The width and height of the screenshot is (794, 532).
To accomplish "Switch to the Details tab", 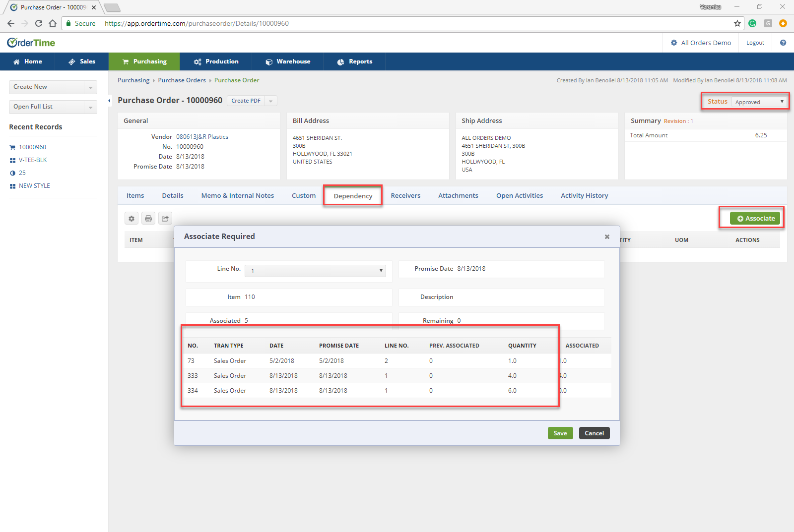I will pos(173,196).
